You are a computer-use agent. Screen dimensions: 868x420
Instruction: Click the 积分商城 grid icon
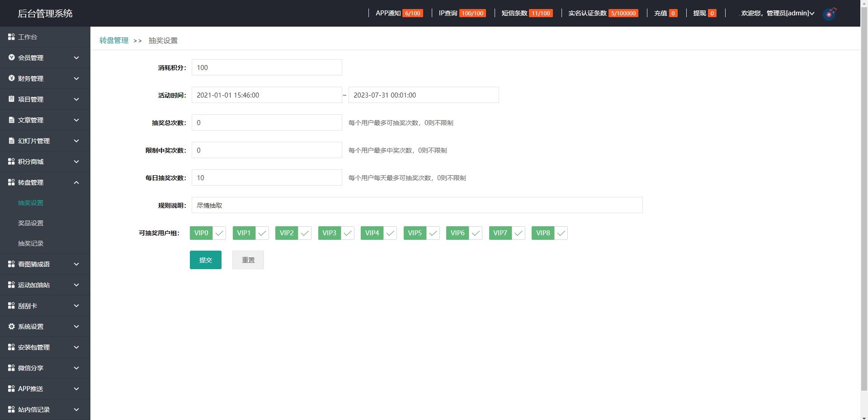pyautogui.click(x=11, y=161)
